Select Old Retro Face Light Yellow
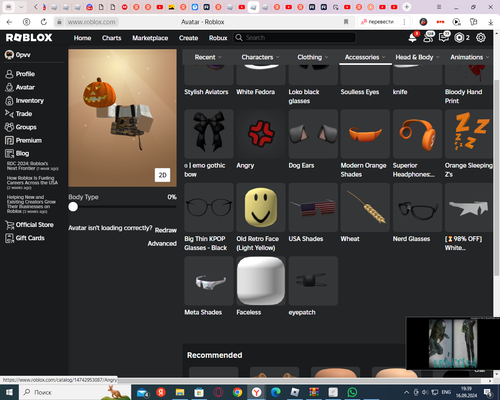The image size is (500, 400). coord(261,207)
